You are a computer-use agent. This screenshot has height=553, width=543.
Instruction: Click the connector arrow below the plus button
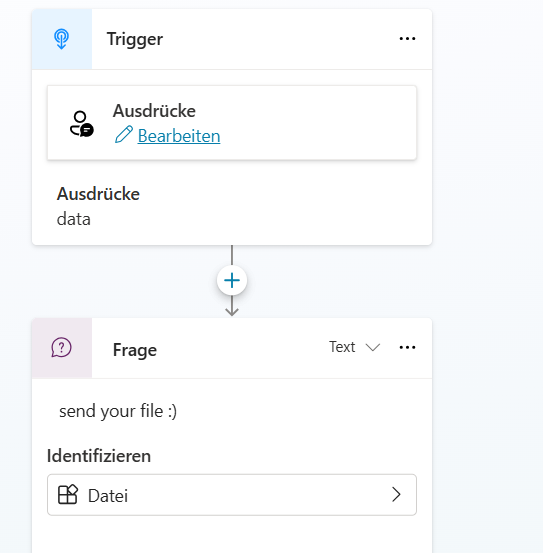(x=232, y=306)
